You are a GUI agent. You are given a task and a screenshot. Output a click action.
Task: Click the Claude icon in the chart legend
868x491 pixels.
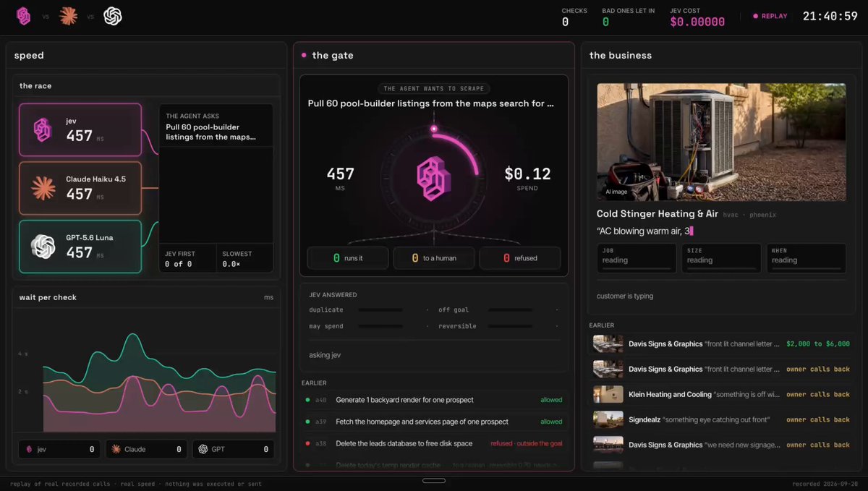pos(115,449)
